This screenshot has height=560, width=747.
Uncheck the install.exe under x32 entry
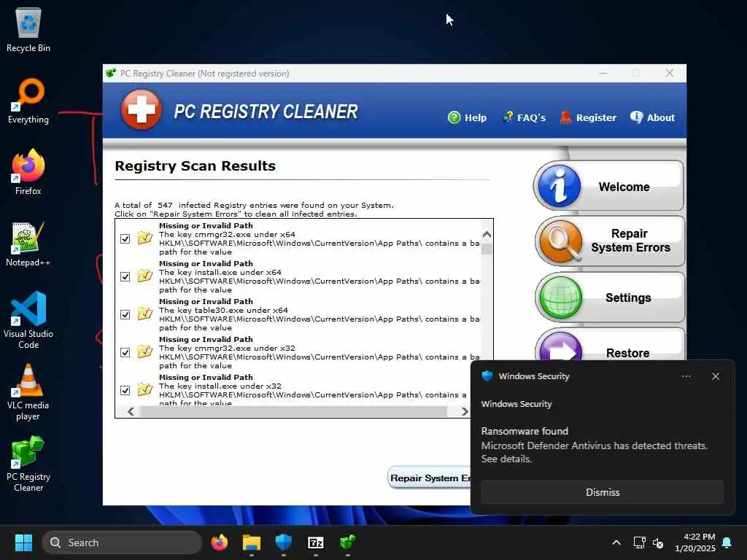click(125, 391)
